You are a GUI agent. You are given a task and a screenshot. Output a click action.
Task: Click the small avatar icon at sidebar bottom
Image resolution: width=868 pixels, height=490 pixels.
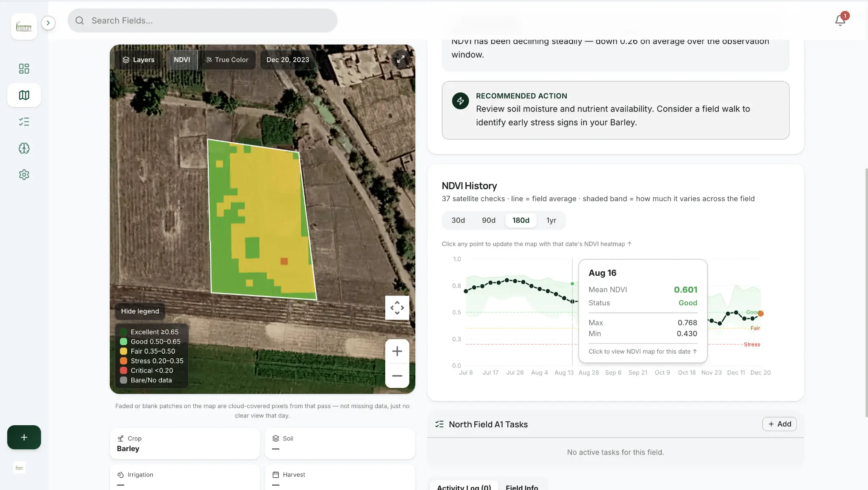coord(19,468)
